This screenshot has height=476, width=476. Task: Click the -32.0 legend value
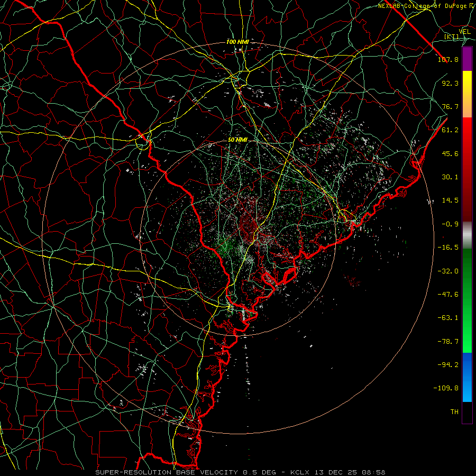[448, 271]
